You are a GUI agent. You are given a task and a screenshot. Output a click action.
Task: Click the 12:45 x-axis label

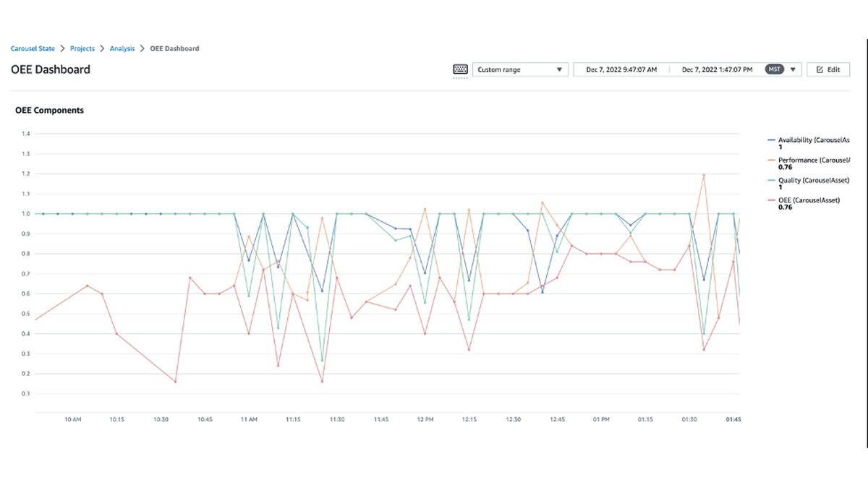557,419
